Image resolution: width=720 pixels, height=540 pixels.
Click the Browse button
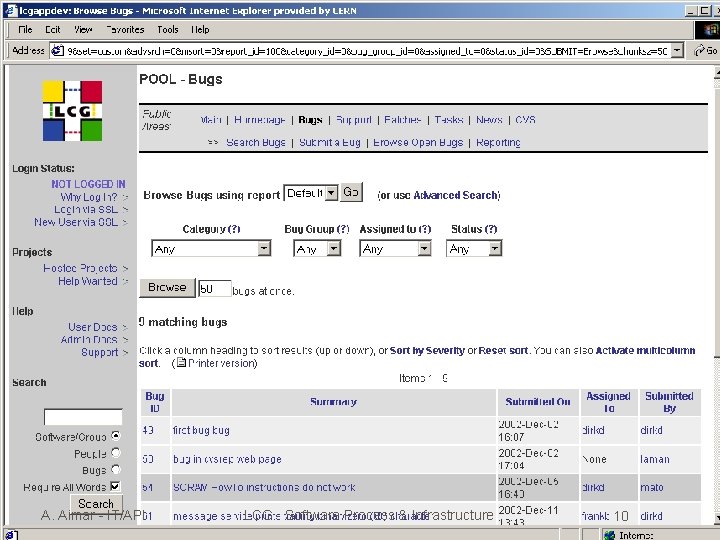click(167, 287)
